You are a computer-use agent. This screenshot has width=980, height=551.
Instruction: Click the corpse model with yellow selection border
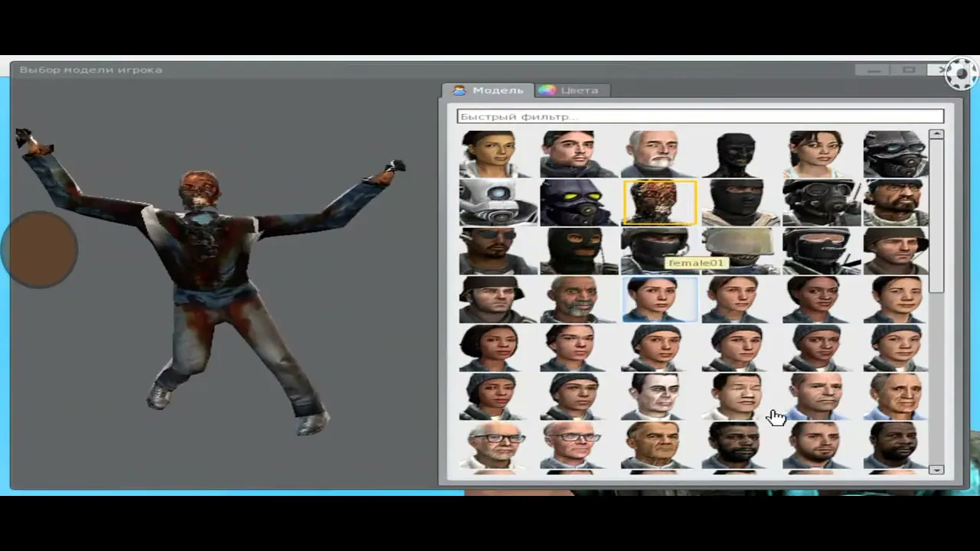click(660, 203)
